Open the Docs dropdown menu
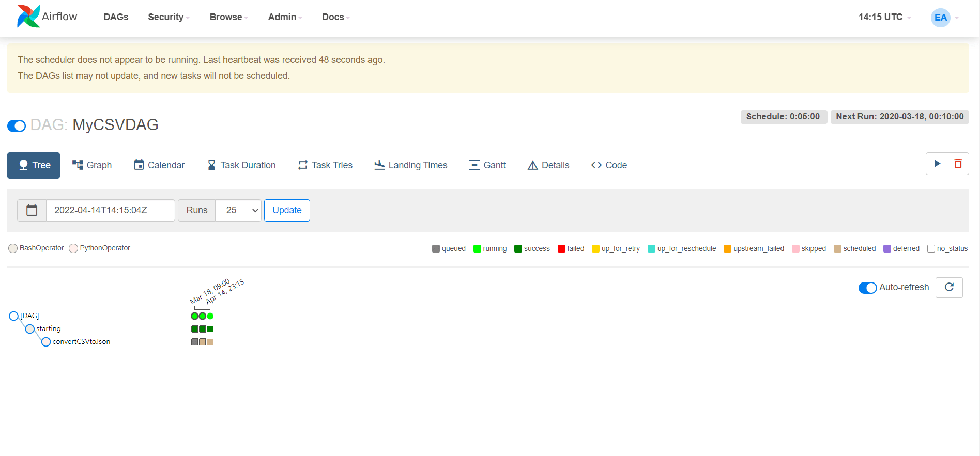 (336, 17)
